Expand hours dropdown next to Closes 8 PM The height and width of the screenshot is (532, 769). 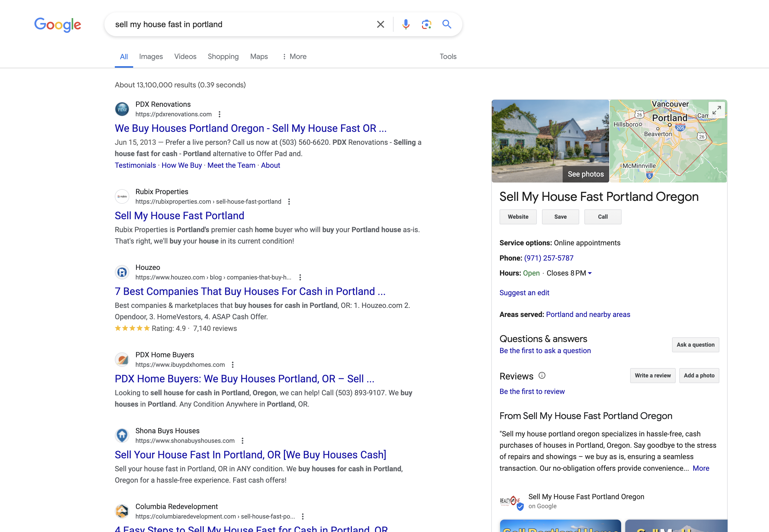pos(590,273)
